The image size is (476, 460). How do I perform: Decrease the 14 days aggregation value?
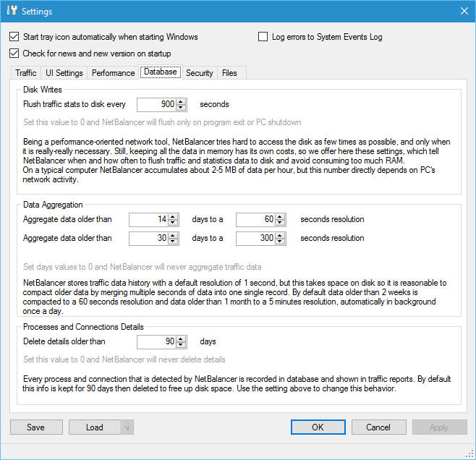click(173, 223)
